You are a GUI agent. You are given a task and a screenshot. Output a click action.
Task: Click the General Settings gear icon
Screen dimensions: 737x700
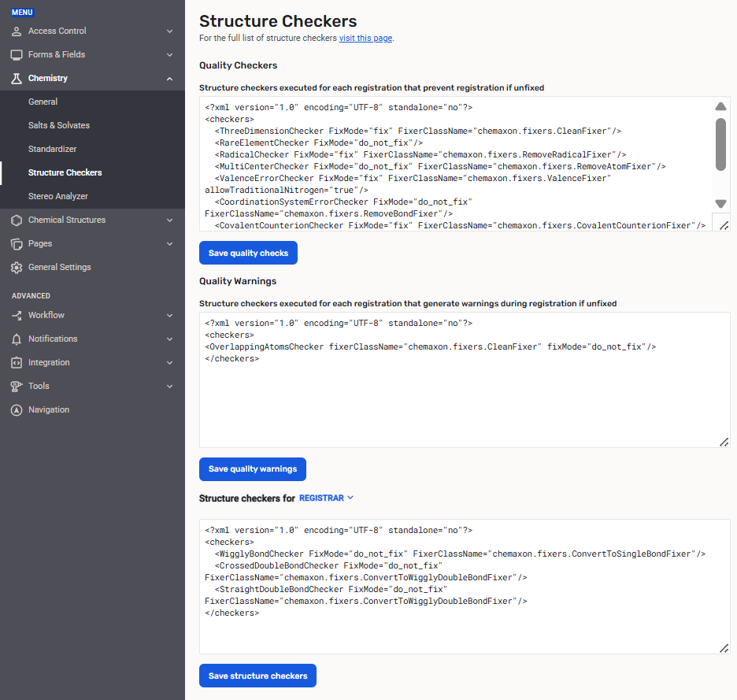pos(17,268)
